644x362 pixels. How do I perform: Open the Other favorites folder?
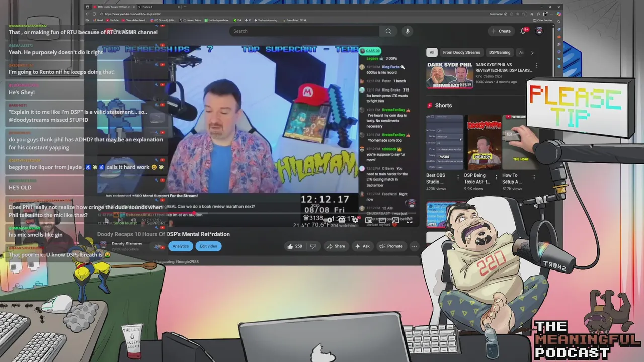pyautogui.click(x=544, y=20)
